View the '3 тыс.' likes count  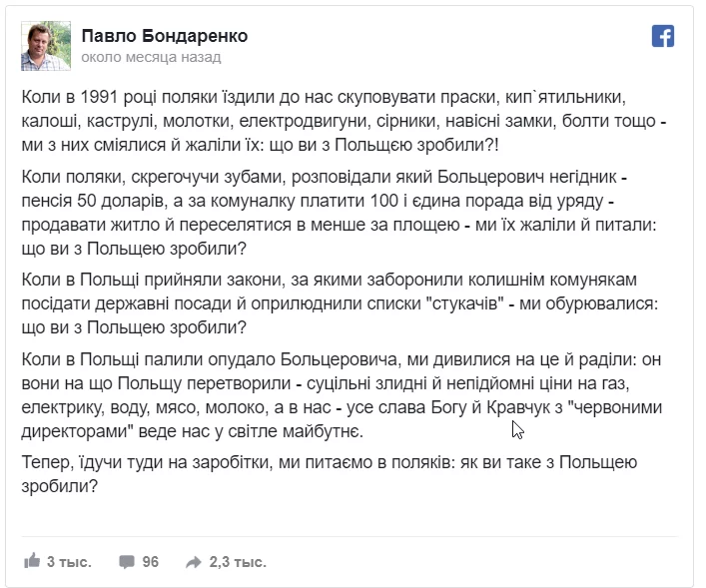click(x=69, y=562)
